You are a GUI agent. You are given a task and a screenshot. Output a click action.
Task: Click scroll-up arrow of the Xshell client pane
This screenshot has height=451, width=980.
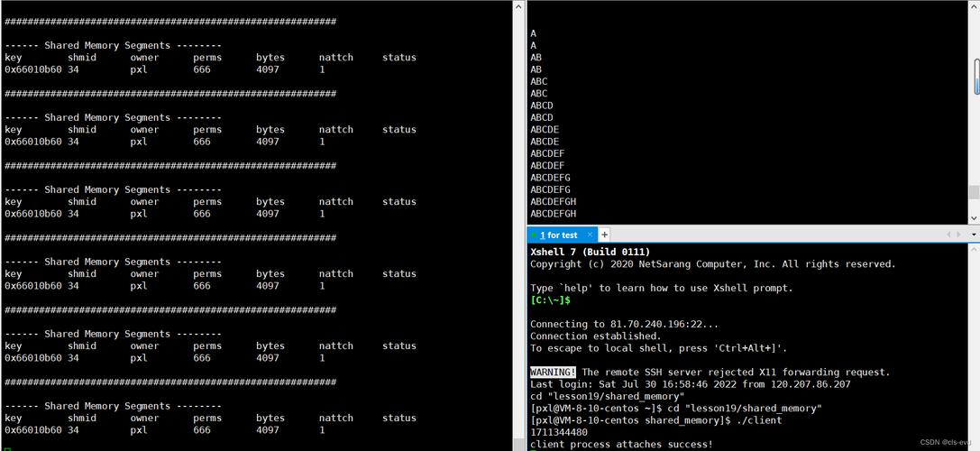975,250
